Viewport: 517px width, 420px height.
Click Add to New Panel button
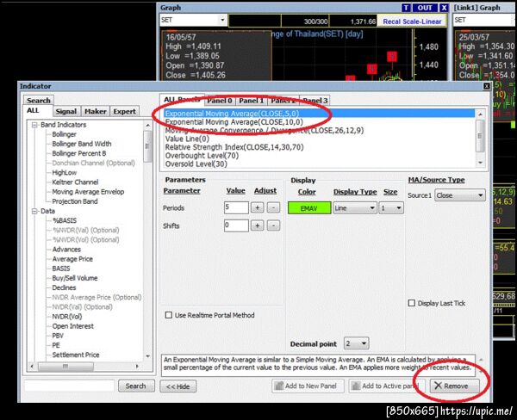tap(308, 386)
